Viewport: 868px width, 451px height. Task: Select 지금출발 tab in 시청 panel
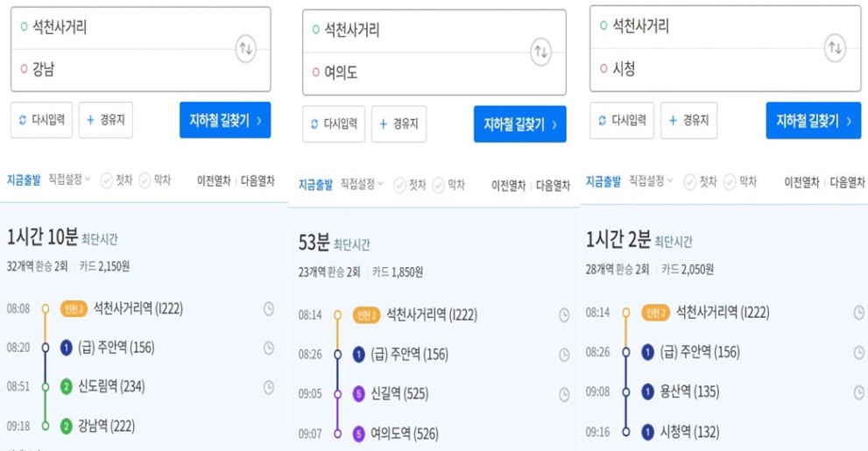(603, 181)
